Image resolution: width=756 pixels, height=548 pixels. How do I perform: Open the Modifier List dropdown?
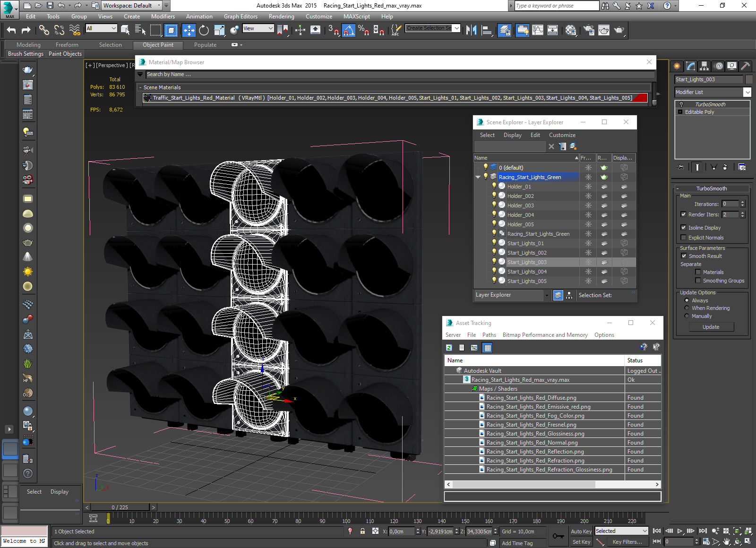[747, 92]
